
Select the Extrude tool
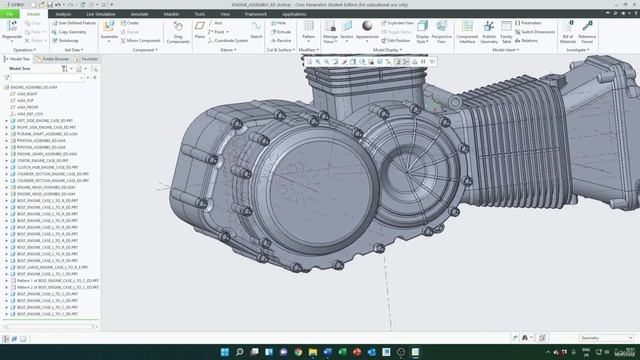coord(281,32)
